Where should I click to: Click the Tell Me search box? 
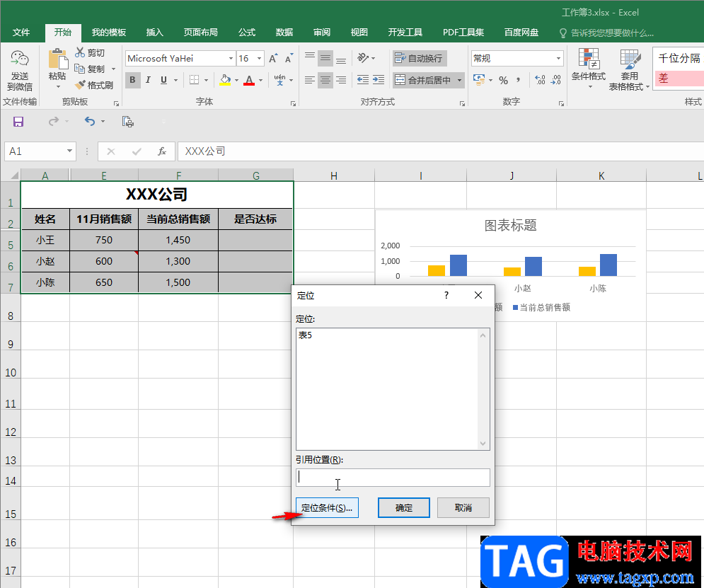(606, 33)
